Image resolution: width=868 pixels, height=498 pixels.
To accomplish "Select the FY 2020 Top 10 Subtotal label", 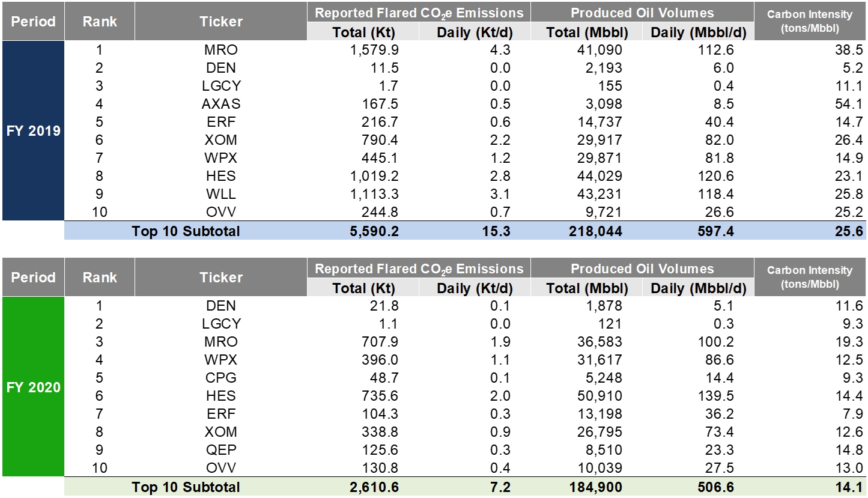I will pyautogui.click(x=186, y=487).
